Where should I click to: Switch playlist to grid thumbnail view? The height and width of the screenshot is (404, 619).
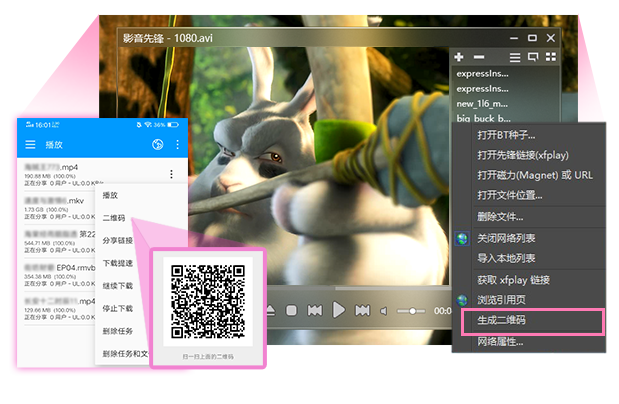[551, 57]
